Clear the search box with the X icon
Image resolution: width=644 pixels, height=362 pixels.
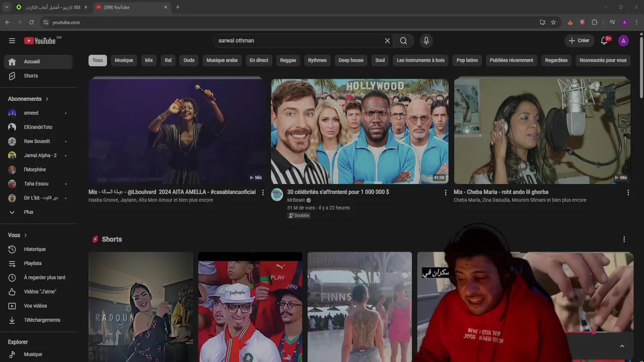[x=387, y=41]
